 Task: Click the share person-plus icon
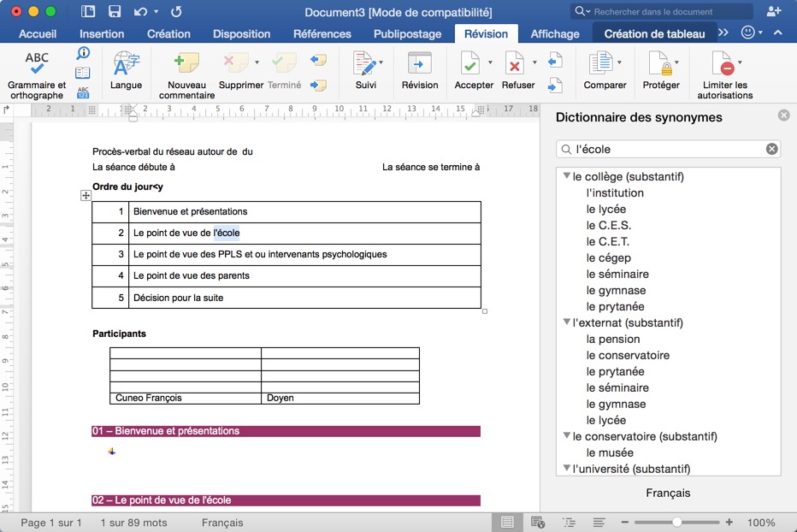click(x=774, y=11)
